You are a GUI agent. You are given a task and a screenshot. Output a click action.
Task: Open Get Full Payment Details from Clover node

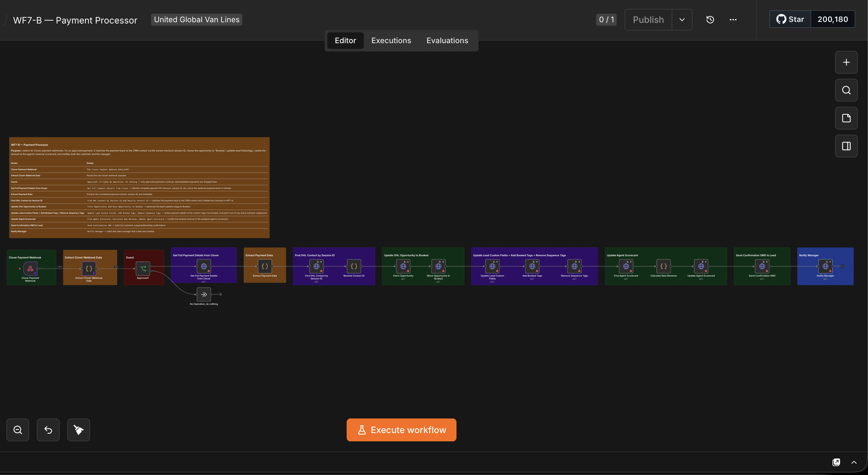point(204,266)
